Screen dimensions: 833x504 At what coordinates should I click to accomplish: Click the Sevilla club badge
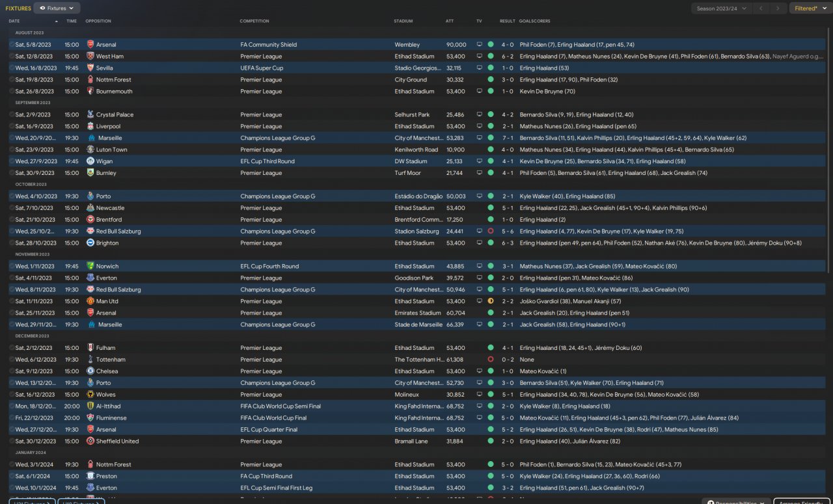pyautogui.click(x=90, y=68)
